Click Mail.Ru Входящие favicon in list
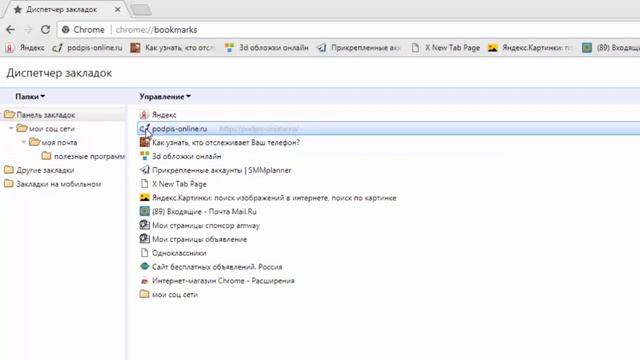640x360 pixels. (x=144, y=211)
